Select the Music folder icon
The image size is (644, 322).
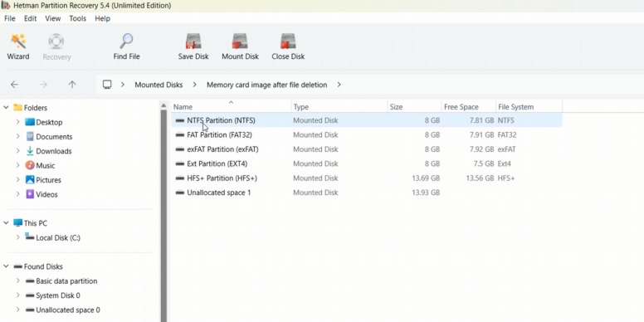(x=30, y=165)
